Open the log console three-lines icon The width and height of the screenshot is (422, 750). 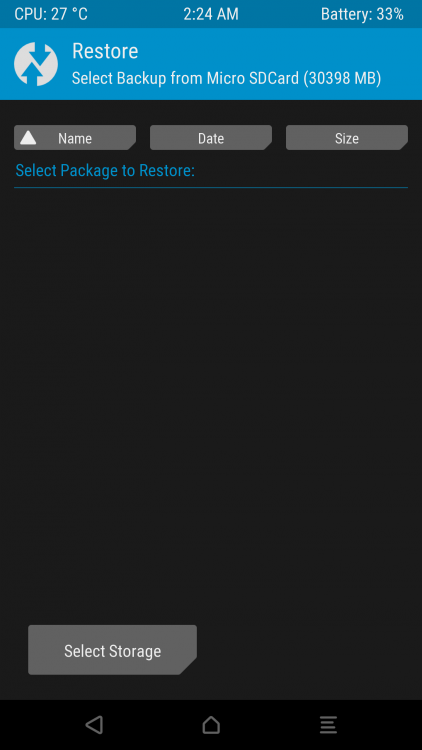coord(328,725)
